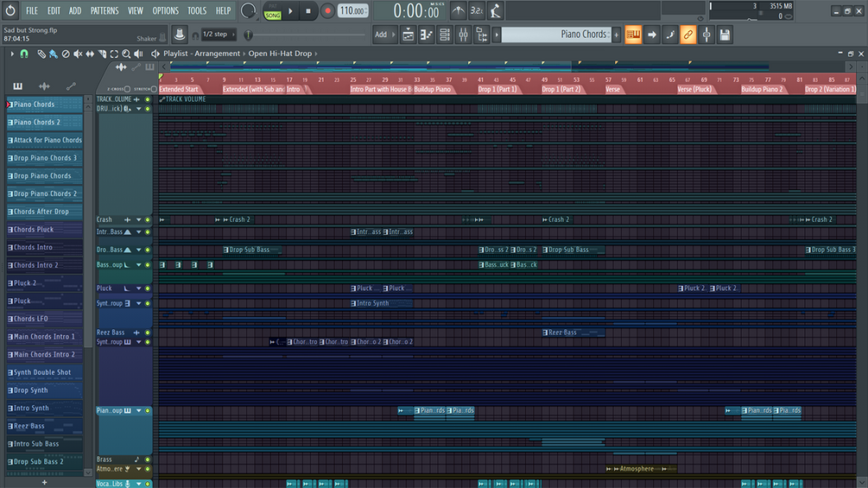Select the Slice tool
The image size is (868, 488).
(102, 54)
